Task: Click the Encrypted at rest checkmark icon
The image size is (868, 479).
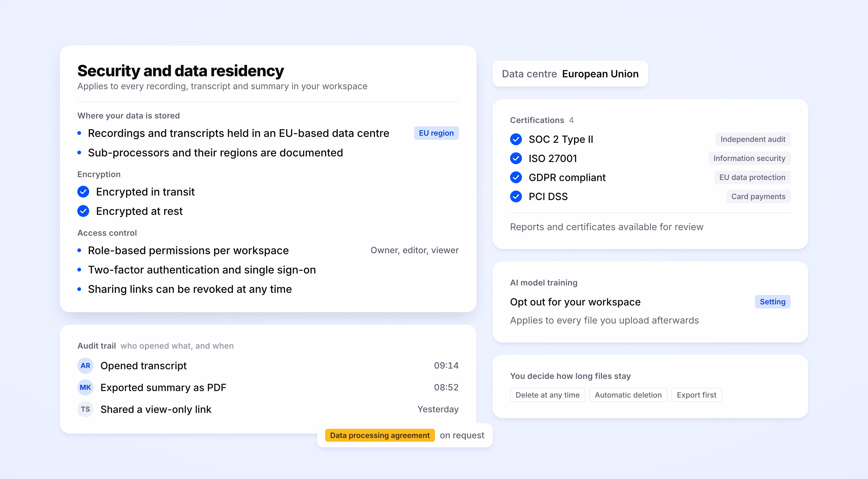Action: click(83, 211)
